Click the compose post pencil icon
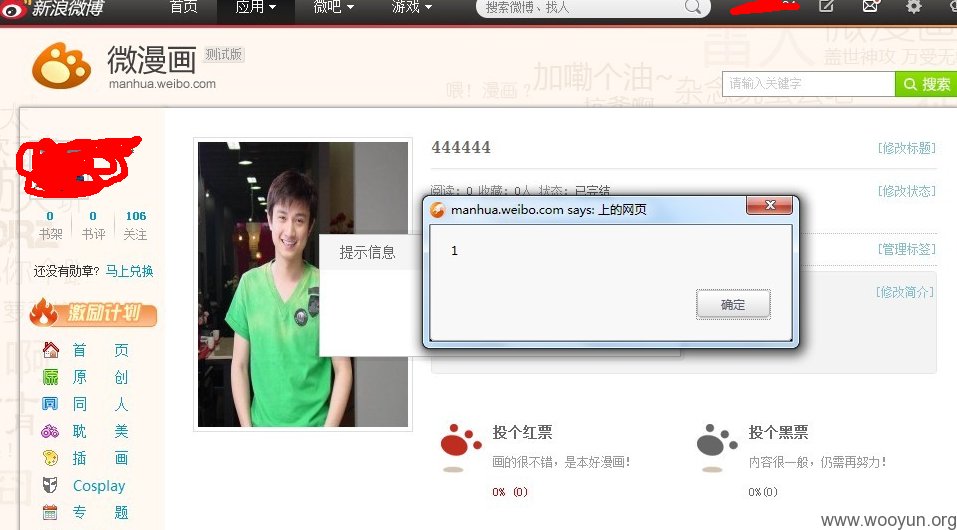 pyautogui.click(x=826, y=6)
